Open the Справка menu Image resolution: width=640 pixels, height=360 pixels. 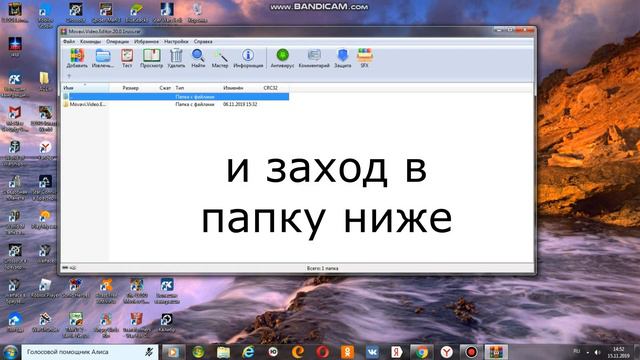[203, 42]
